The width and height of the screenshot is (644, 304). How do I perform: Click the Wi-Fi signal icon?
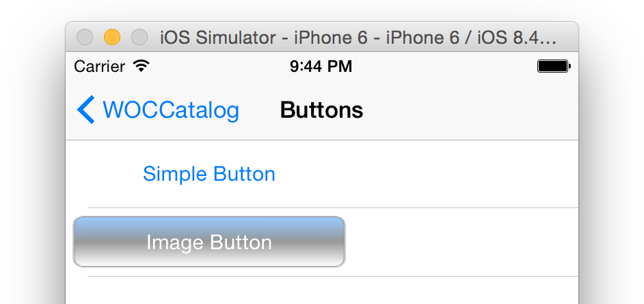coord(142,66)
